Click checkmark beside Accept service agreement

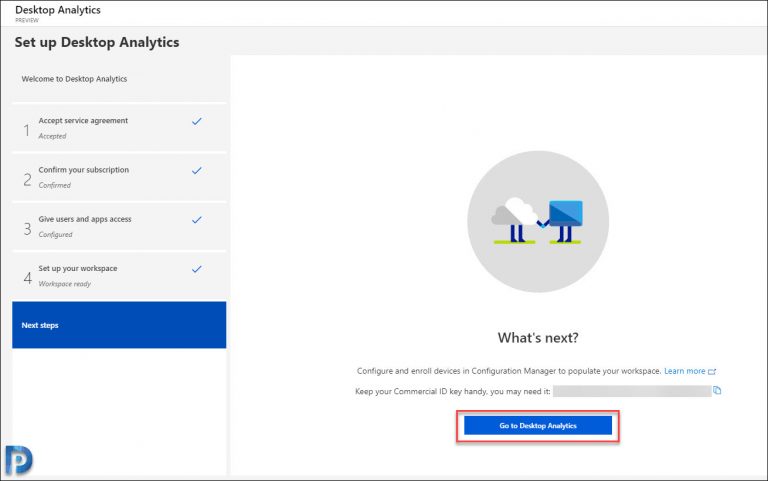coord(196,121)
